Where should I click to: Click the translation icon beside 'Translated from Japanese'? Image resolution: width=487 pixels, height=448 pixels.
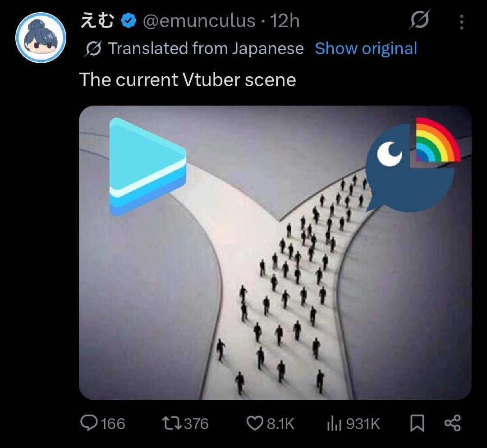[x=93, y=48]
